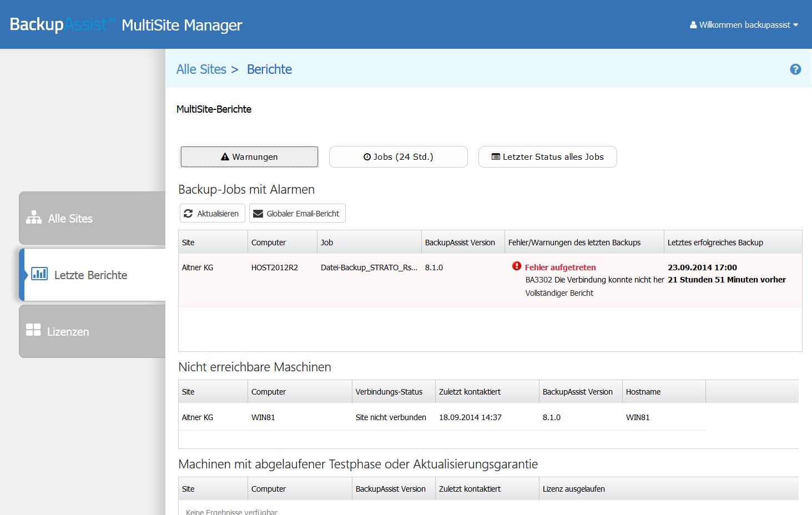This screenshot has height=515, width=812.
Task: Click the HOST2012R2 computer cell
Action: [x=275, y=267]
